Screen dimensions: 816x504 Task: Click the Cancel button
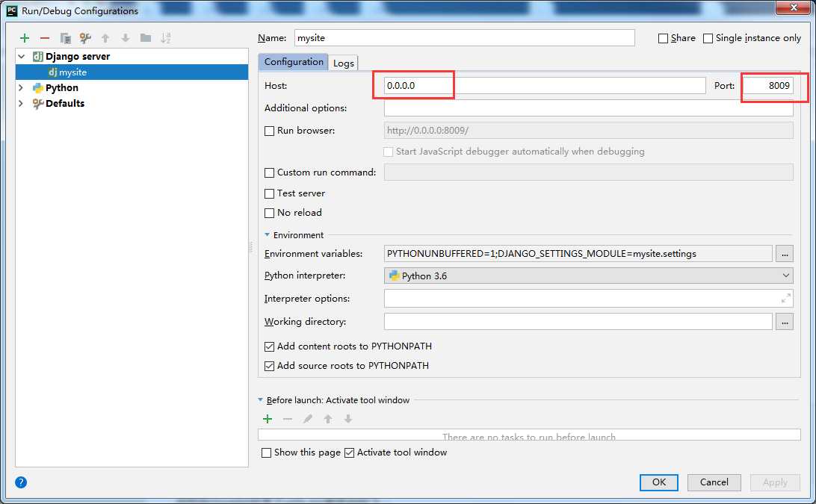pyautogui.click(x=714, y=482)
